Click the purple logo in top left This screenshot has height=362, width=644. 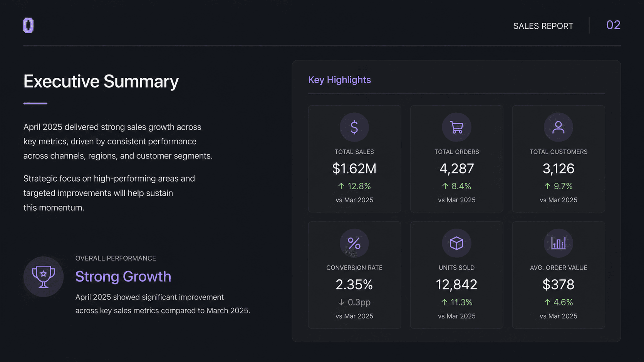click(x=29, y=25)
